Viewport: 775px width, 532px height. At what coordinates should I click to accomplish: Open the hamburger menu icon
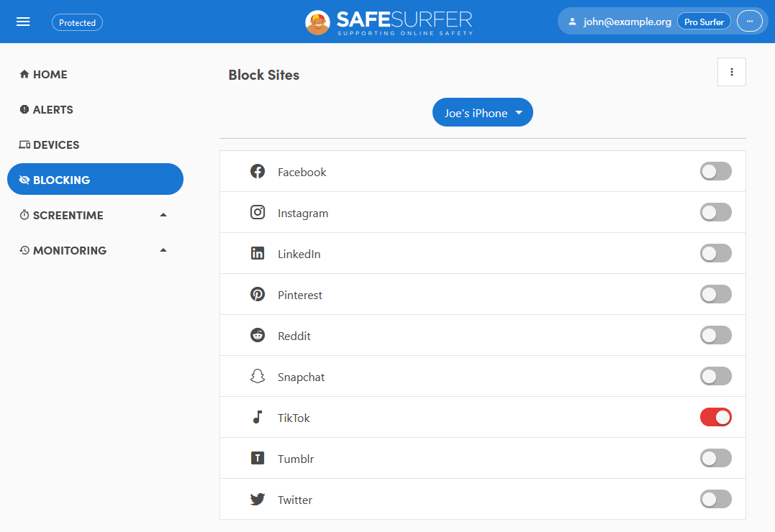tap(23, 22)
